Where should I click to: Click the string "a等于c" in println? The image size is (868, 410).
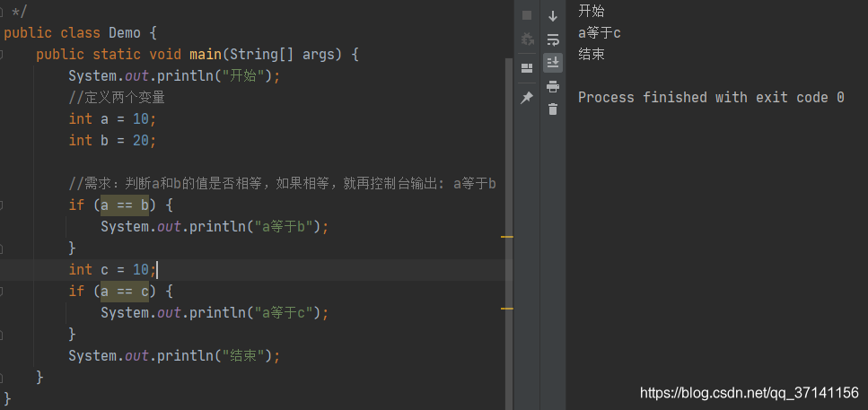coord(284,313)
